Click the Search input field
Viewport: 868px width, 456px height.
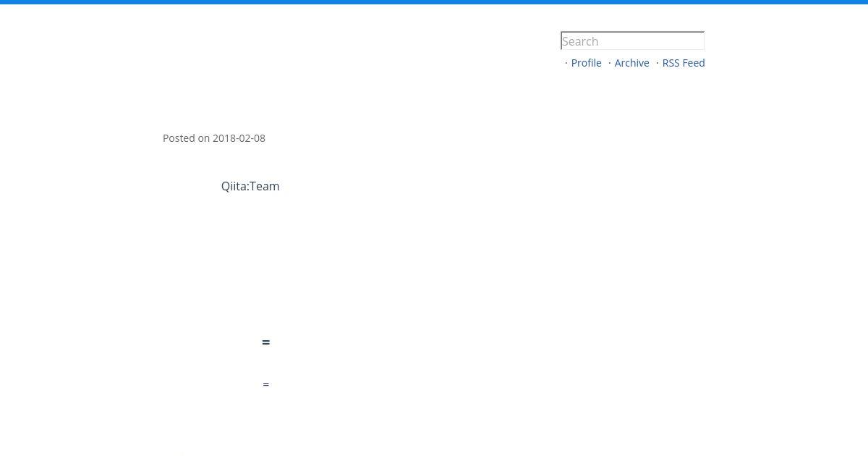tap(632, 41)
